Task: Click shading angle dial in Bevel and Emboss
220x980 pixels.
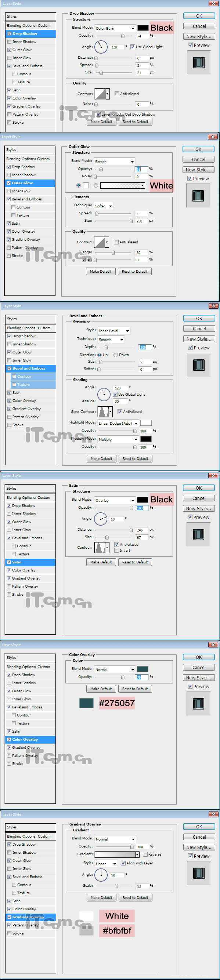Action: [x=104, y=395]
